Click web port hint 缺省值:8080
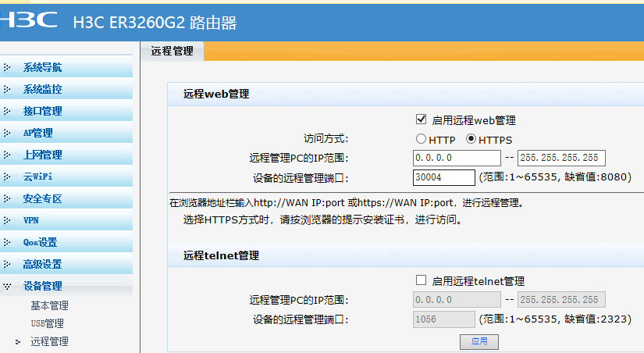 click(x=596, y=177)
